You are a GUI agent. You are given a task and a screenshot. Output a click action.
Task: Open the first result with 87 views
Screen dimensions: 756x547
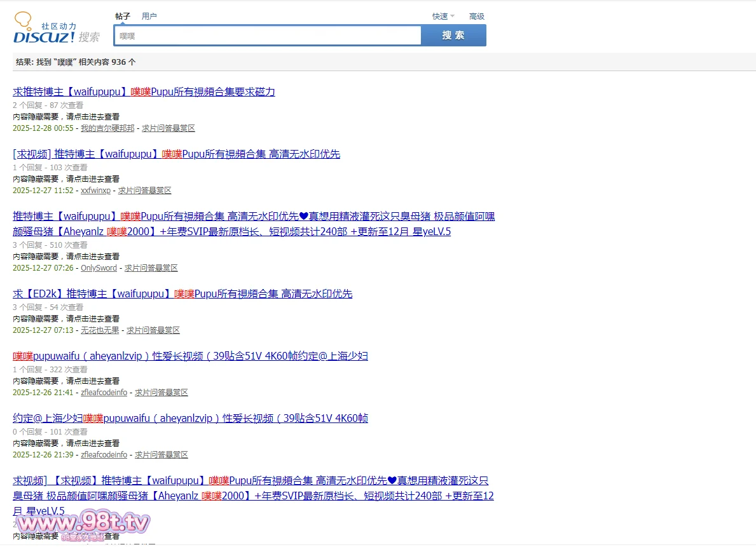[144, 92]
